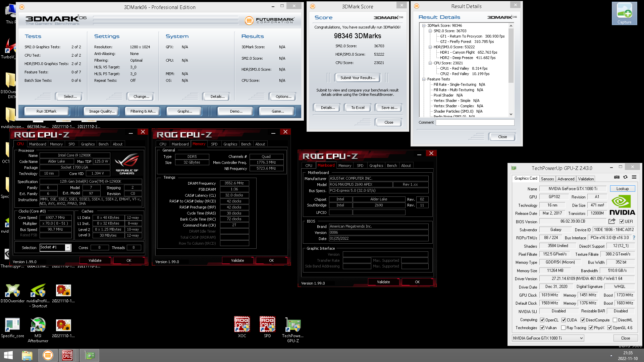Click the Submit Your Results button
This screenshot has height=362, width=644.
pyautogui.click(x=358, y=78)
